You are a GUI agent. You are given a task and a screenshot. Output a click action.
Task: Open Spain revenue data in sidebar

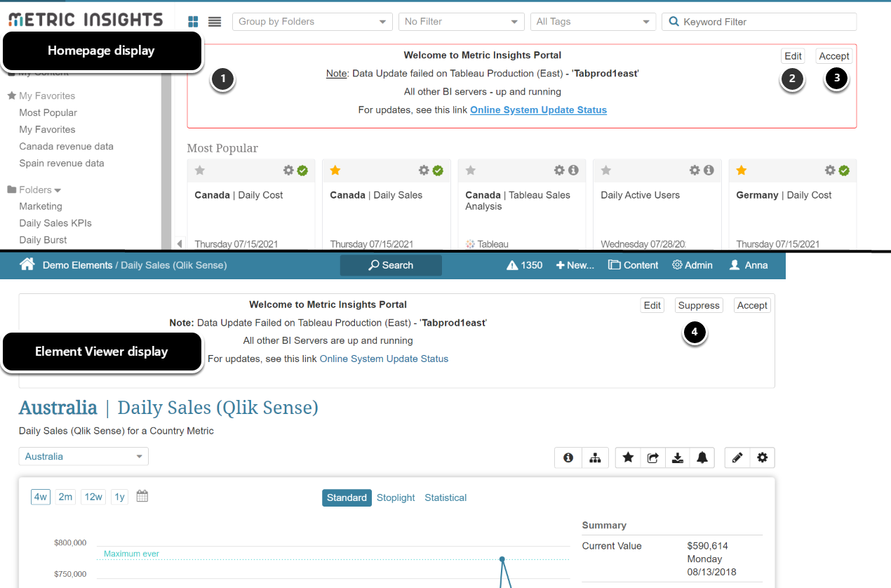62,163
